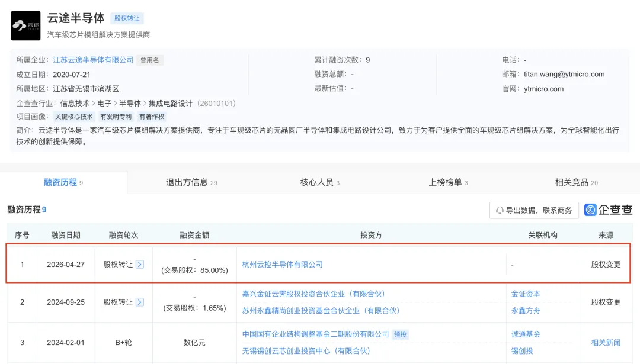Click the 领投 badge

coord(400,334)
